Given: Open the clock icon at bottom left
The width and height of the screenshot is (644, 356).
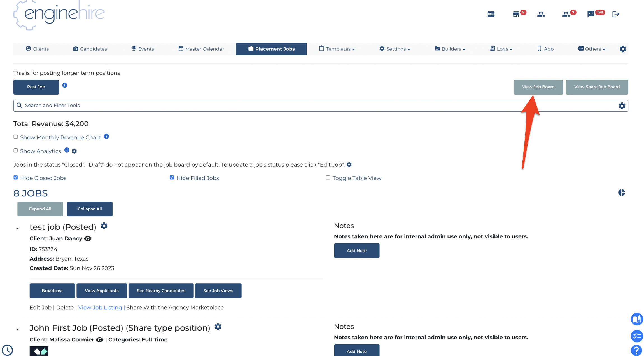Looking at the screenshot, I should 7,350.
